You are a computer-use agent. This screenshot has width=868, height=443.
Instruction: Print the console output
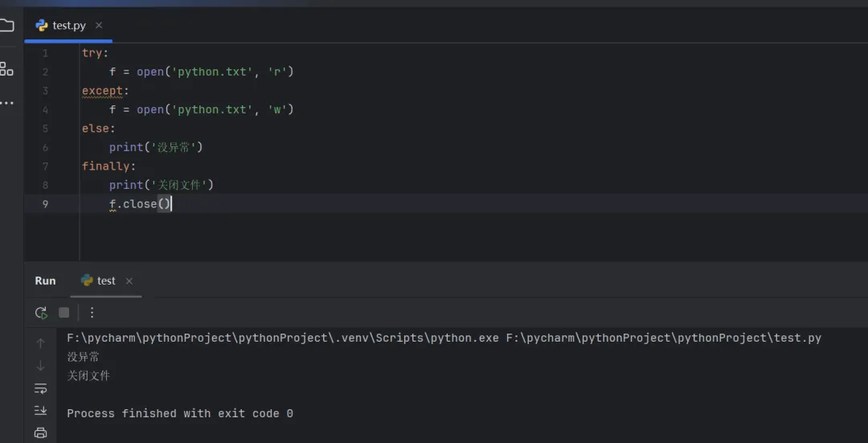click(x=41, y=433)
